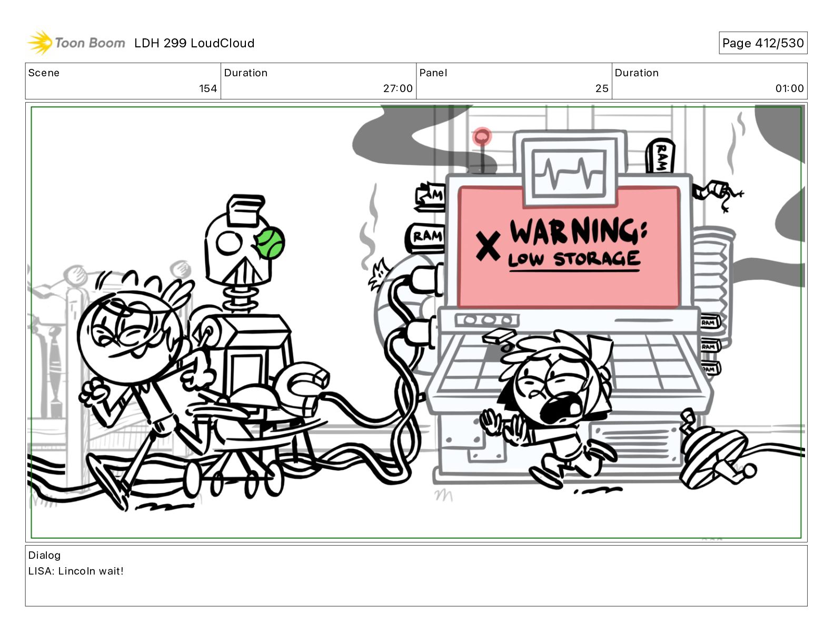Select the 'LDH 299 LoudCloud' title text
Viewport: 834px width, 644px height.
(x=194, y=43)
